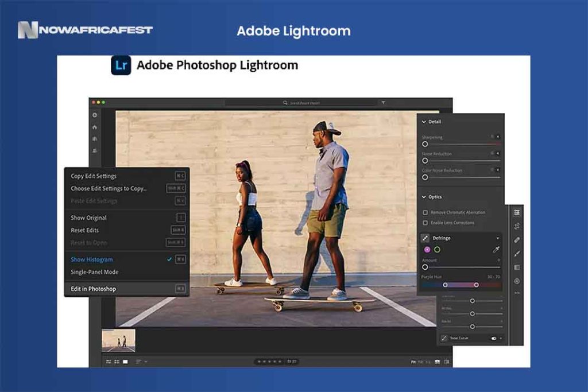Open the sort dropdown arrow
Screen dimensions: 588x392
(146, 362)
